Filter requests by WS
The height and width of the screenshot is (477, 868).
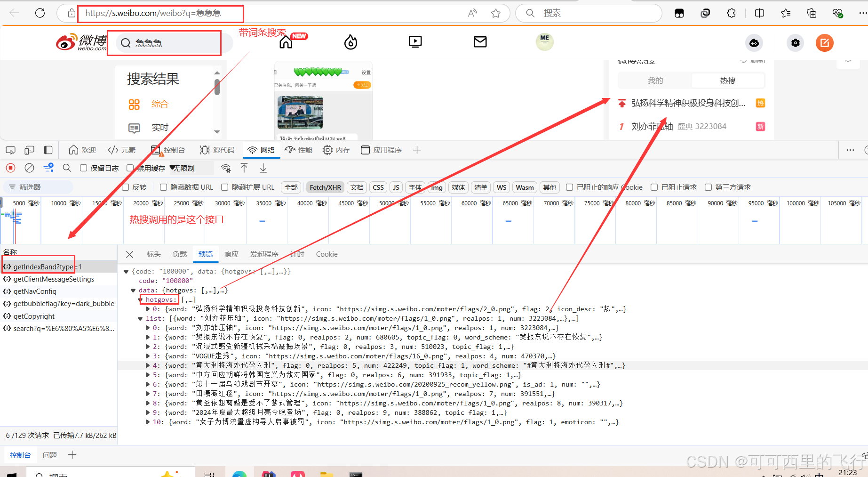(x=502, y=187)
